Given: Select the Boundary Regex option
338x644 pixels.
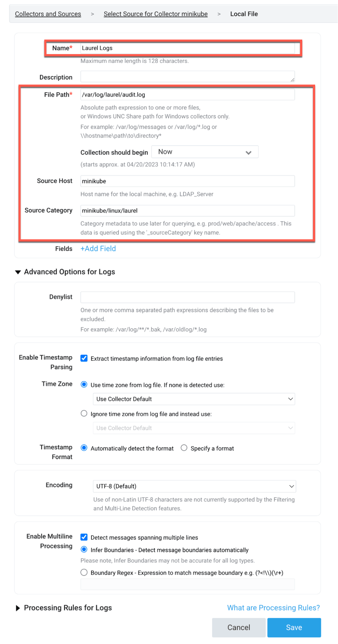Looking at the screenshot, I should (84, 572).
